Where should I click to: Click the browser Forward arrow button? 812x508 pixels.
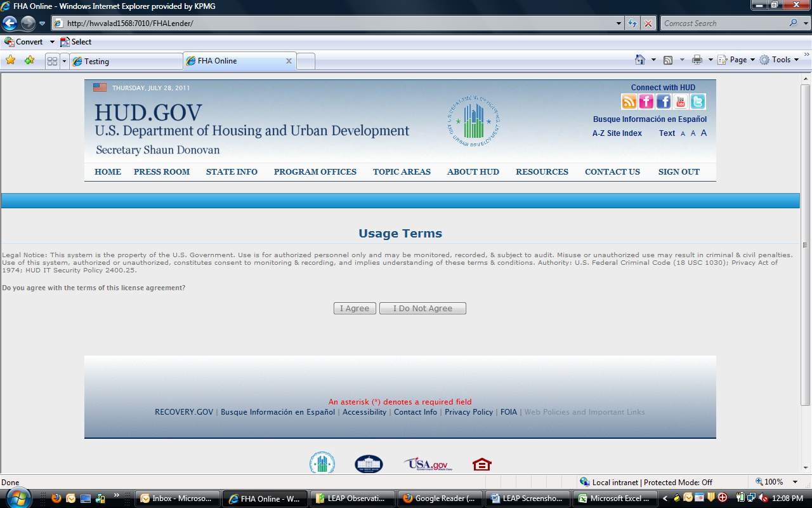28,23
